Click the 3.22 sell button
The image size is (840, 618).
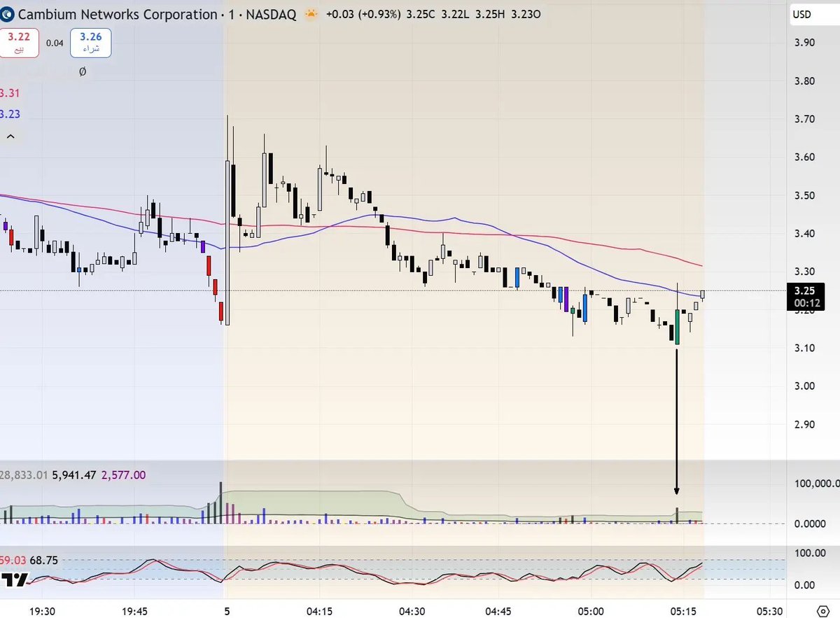(20, 43)
